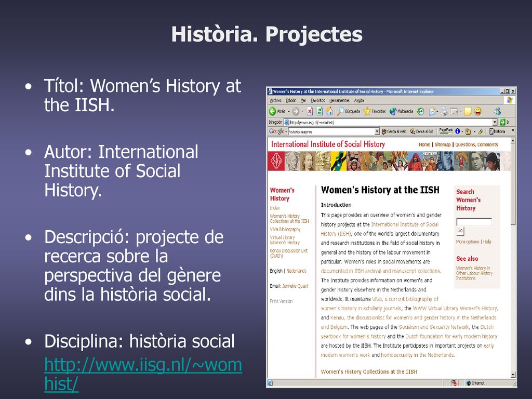Click the Google toolbar popup blocker icon

pos(468,131)
